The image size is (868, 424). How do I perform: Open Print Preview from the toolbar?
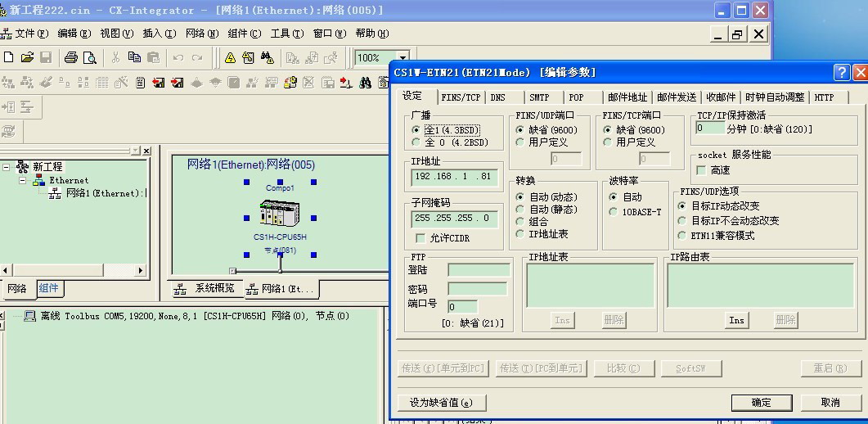click(x=89, y=57)
